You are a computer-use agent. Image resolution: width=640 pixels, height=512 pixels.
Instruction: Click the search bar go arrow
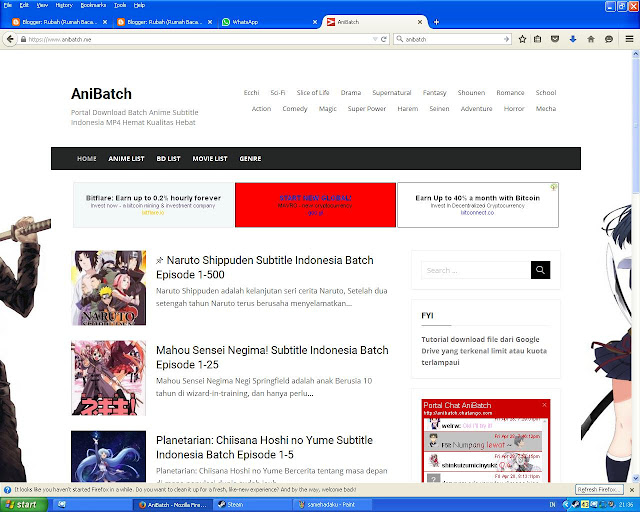coord(507,39)
